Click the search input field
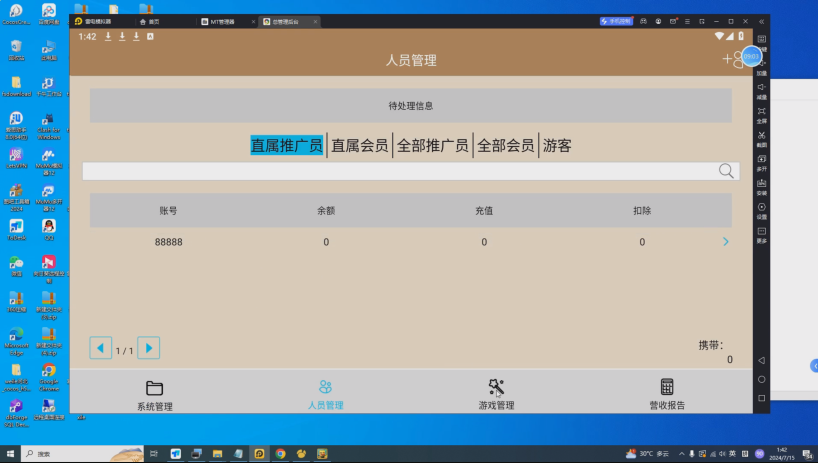The image size is (818, 463). click(400, 171)
